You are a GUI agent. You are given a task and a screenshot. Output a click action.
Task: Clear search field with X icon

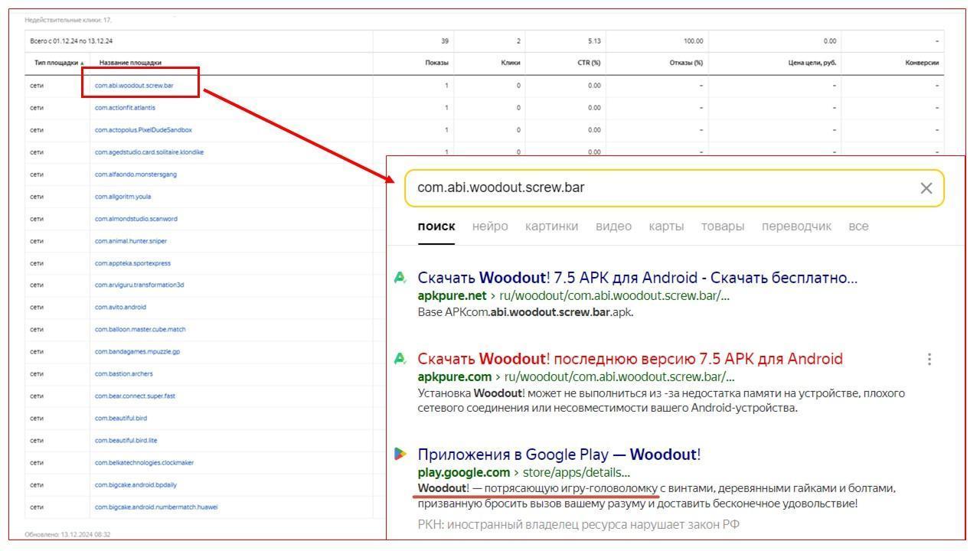click(x=926, y=188)
